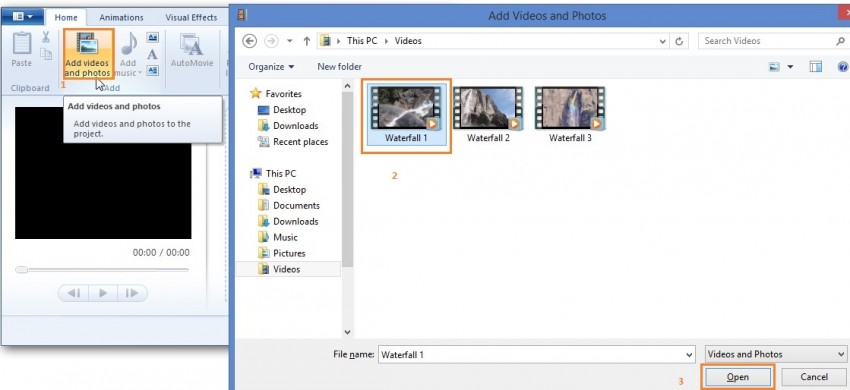
Task: Switch to the Visual Effects ribbon tab
Action: tap(191, 17)
